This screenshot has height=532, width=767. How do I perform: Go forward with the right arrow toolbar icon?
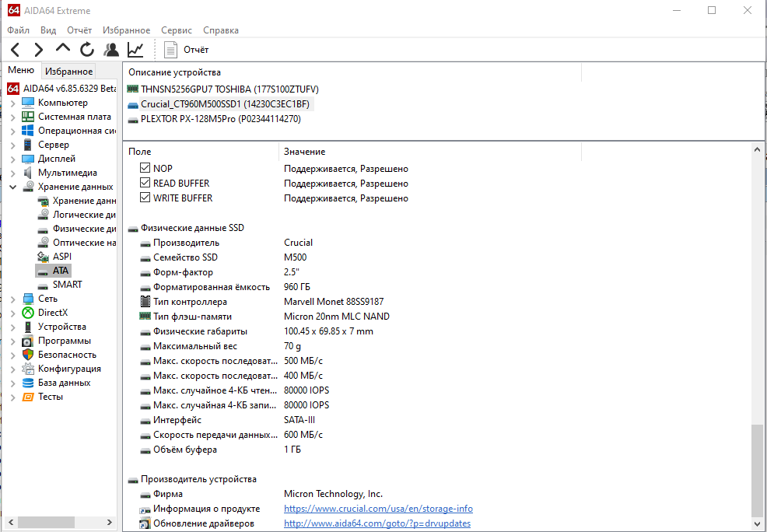pyautogui.click(x=39, y=49)
